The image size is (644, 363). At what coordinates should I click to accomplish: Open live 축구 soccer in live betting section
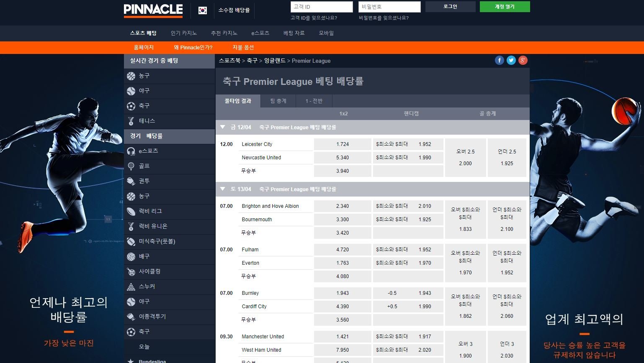tap(169, 106)
